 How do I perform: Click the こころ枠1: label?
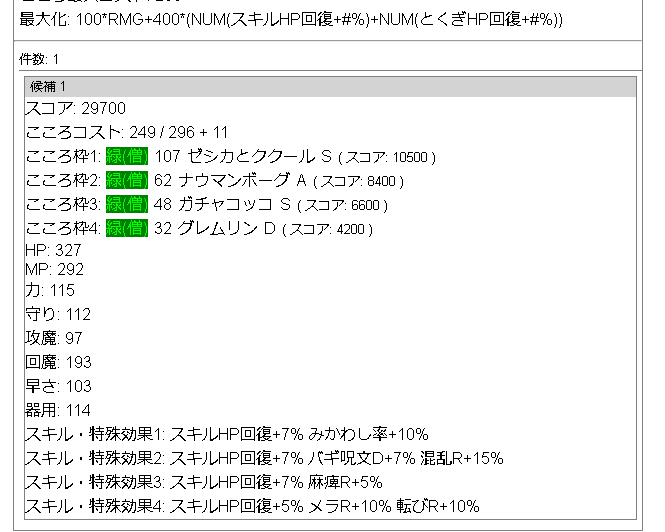pos(64,157)
